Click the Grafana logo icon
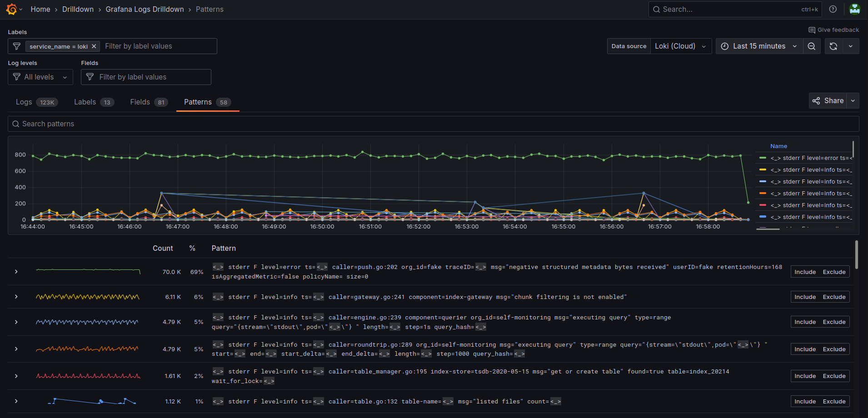This screenshot has height=418, width=868. click(11, 9)
